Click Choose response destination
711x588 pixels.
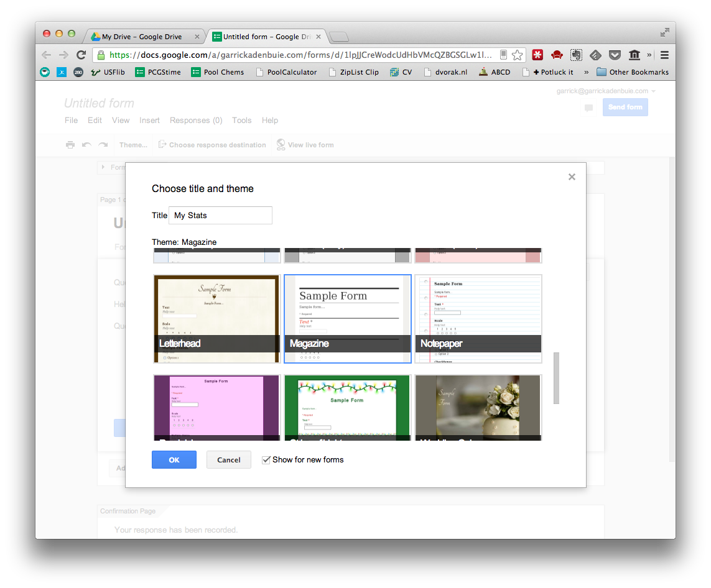pyautogui.click(x=212, y=145)
